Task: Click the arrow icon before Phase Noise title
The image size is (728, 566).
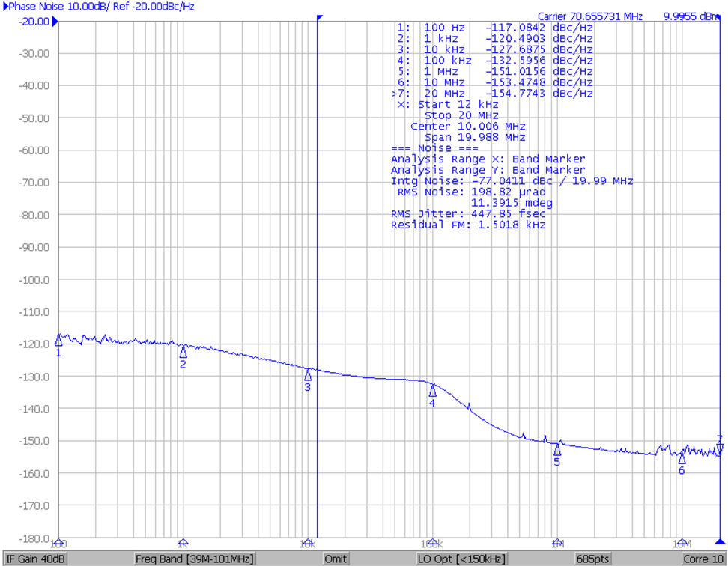Action: [7, 7]
